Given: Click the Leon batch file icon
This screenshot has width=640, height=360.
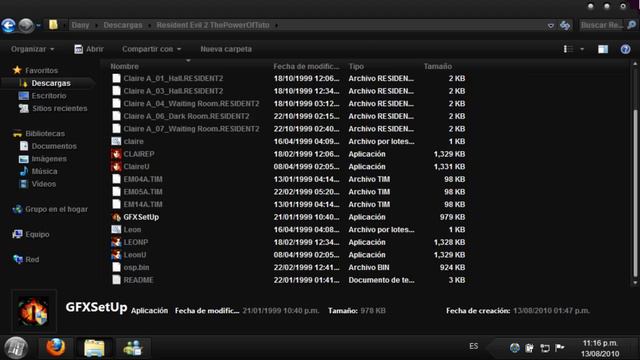Looking at the screenshot, I should pyautogui.click(x=116, y=229).
